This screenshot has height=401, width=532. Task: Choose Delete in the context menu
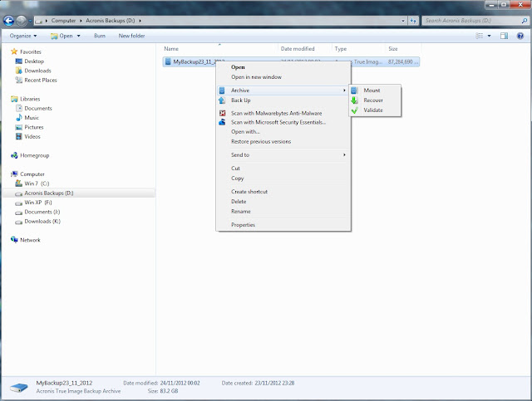(239, 202)
